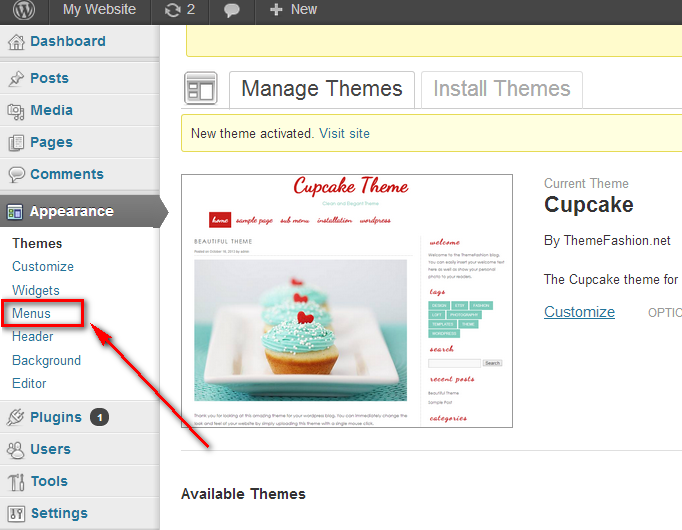Viewport: 682px width, 530px height.
Task: Click the Available Themes heading
Action: [243, 494]
